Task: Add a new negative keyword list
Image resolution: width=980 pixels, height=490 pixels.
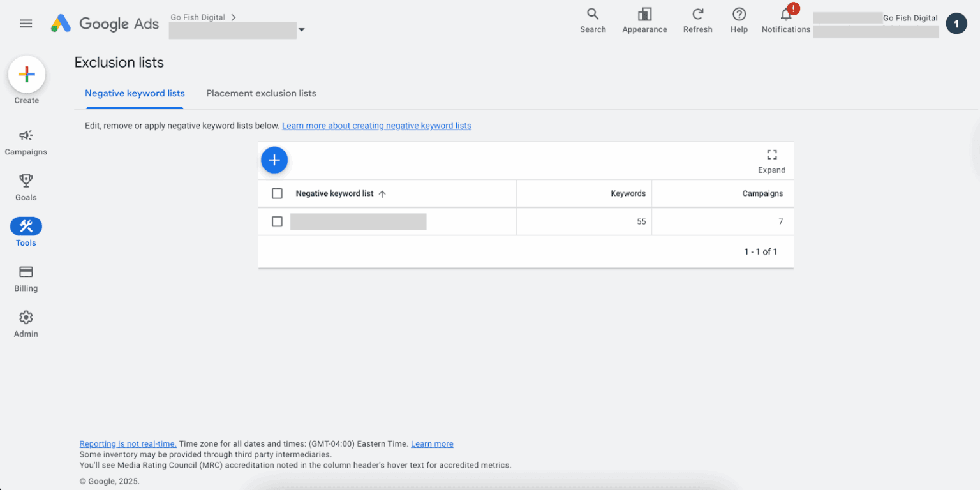Action: pyautogui.click(x=274, y=160)
